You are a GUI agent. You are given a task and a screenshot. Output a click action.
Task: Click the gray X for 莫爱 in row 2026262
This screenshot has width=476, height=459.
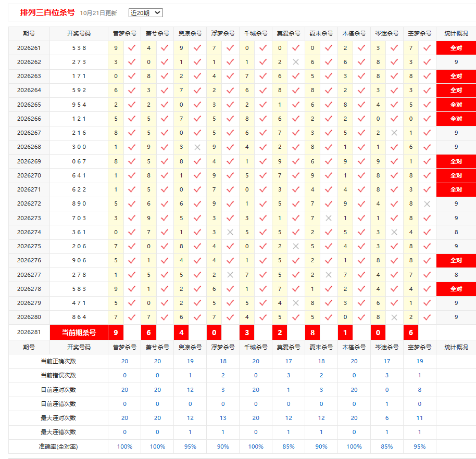click(x=296, y=62)
